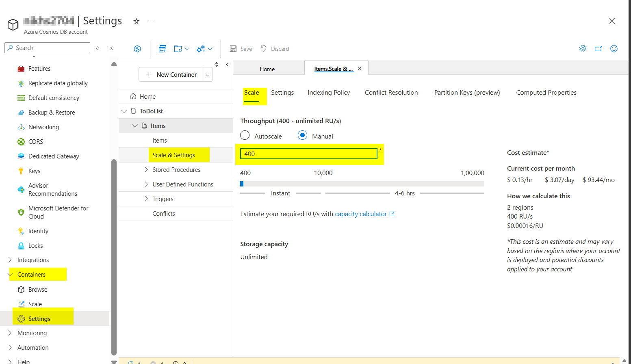Open the Conflicts tree item

[x=164, y=214]
